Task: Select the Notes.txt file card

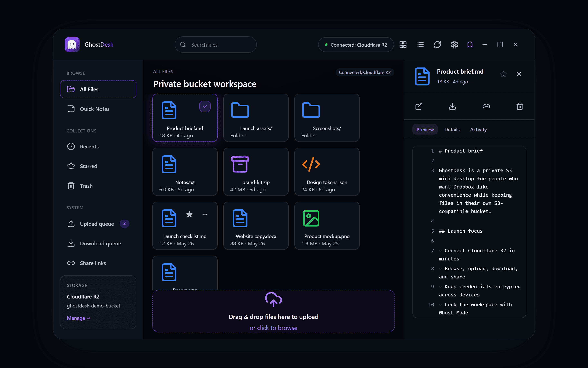Action: [185, 172]
